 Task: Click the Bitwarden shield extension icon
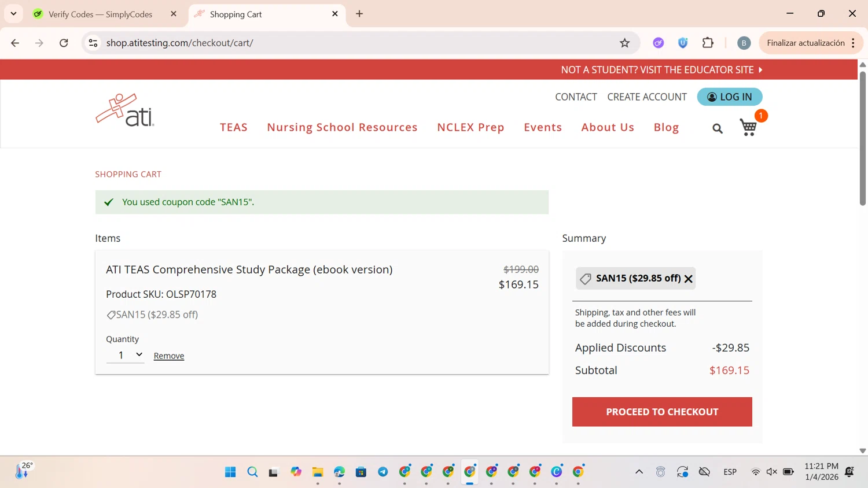[x=683, y=43]
